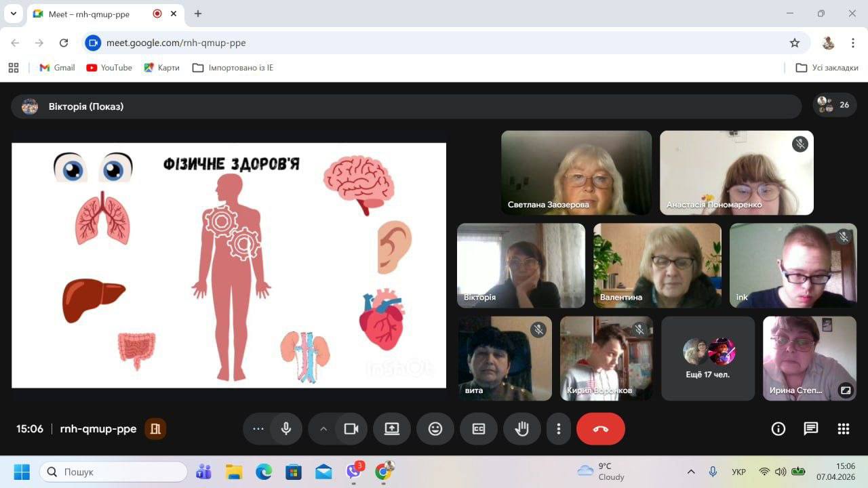Send a reaction with the emoji button

click(435, 429)
